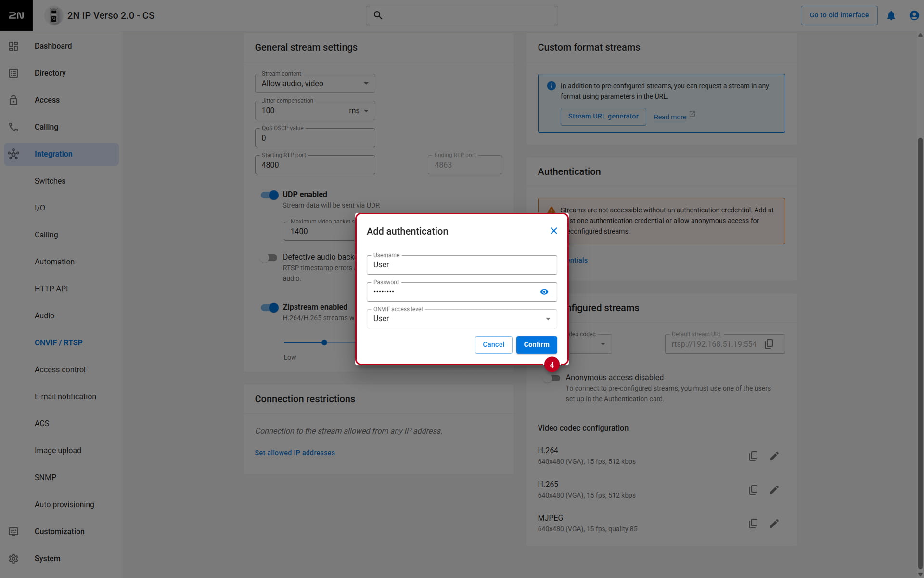Open the ONVIF access level dropdown
The width and height of the screenshot is (924, 578).
click(462, 319)
